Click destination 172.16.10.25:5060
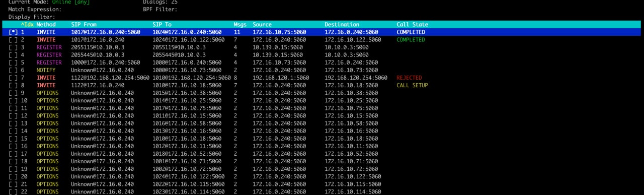This screenshot has height=195, width=644. coord(351,101)
